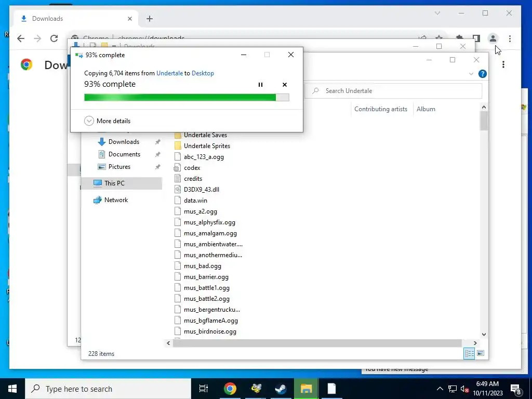Select mus_battle2.ogg file

[x=206, y=299]
